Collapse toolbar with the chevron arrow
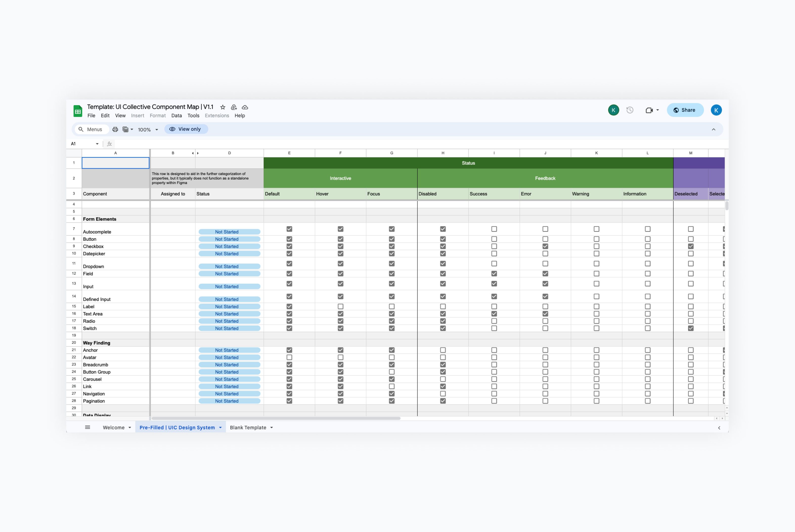The image size is (795, 532). [714, 129]
